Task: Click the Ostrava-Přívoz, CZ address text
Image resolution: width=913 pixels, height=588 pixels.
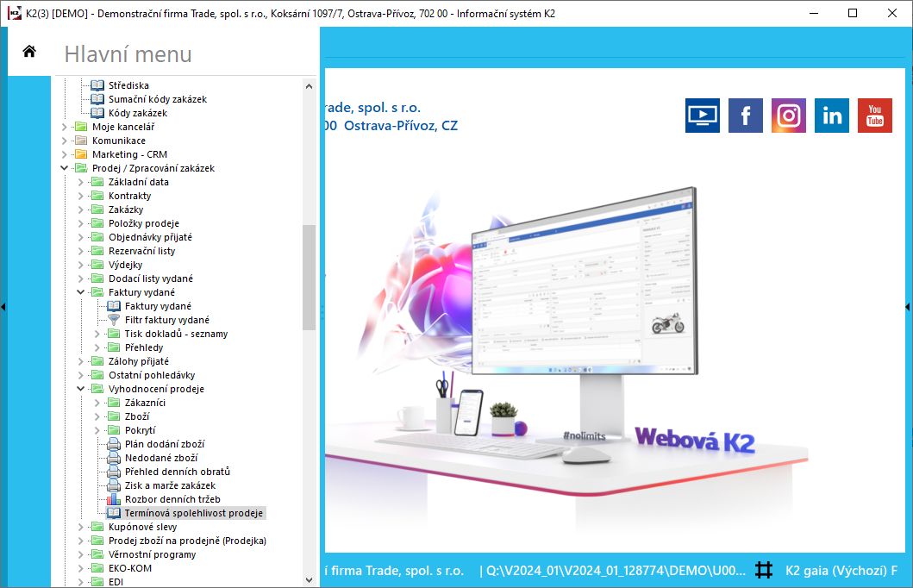Action: pyautogui.click(x=401, y=126)
